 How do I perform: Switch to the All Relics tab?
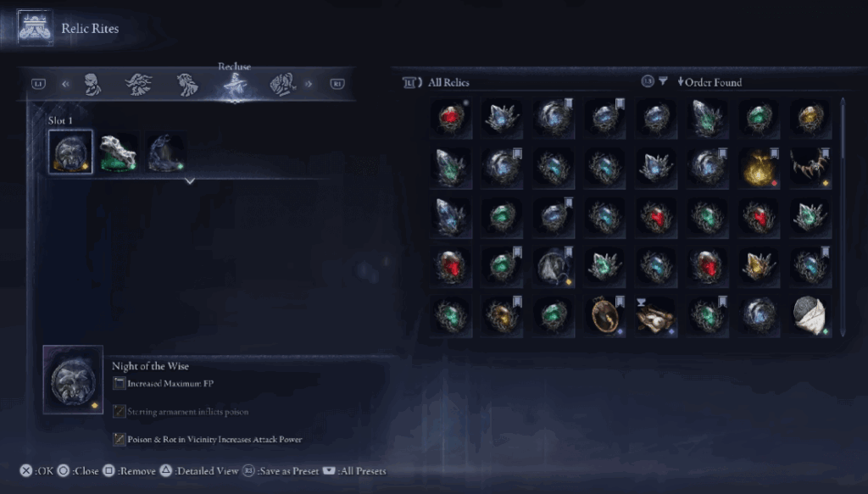(448, 82)
